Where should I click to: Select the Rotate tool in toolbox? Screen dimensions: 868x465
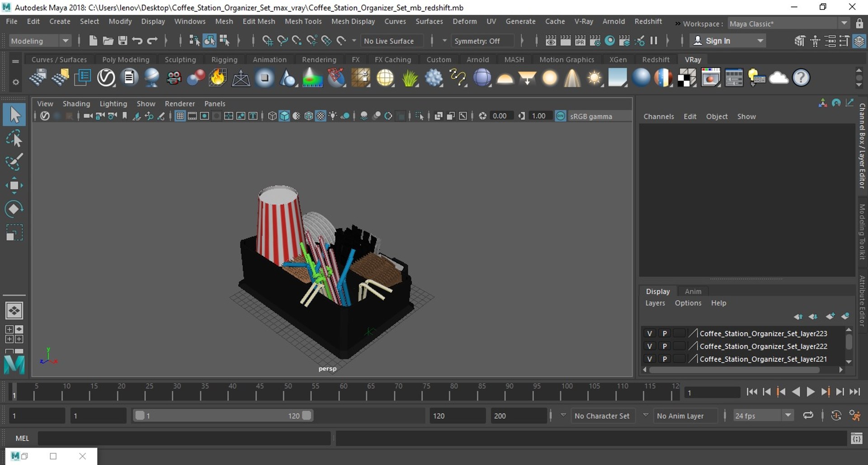coord(14,209)
